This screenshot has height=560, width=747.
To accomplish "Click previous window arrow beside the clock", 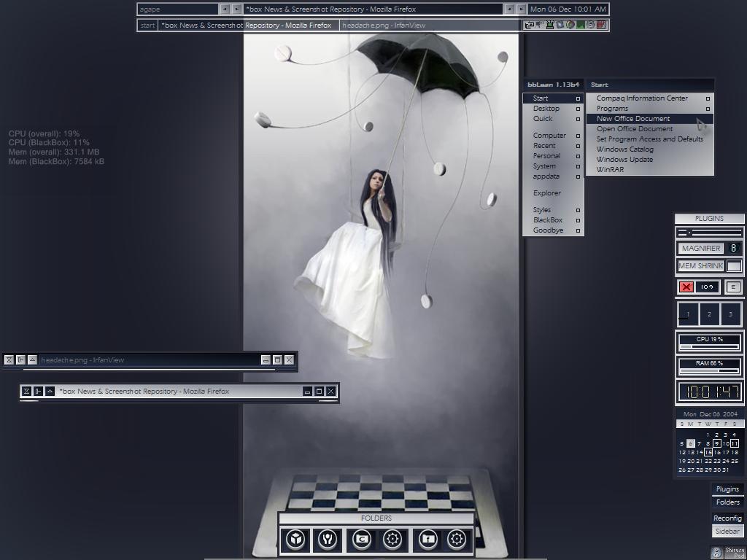I will click(x=509, y=9).
